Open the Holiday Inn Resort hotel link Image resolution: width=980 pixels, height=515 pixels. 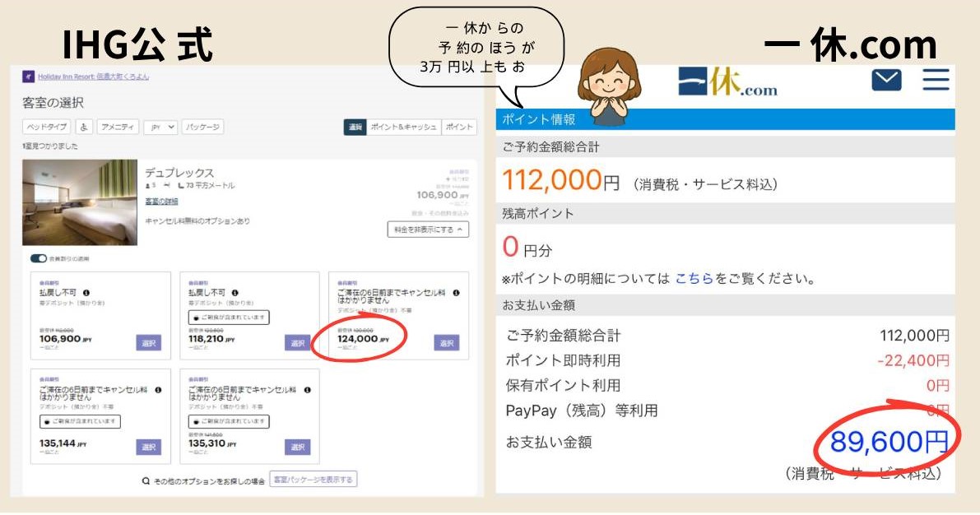point(93,77)
